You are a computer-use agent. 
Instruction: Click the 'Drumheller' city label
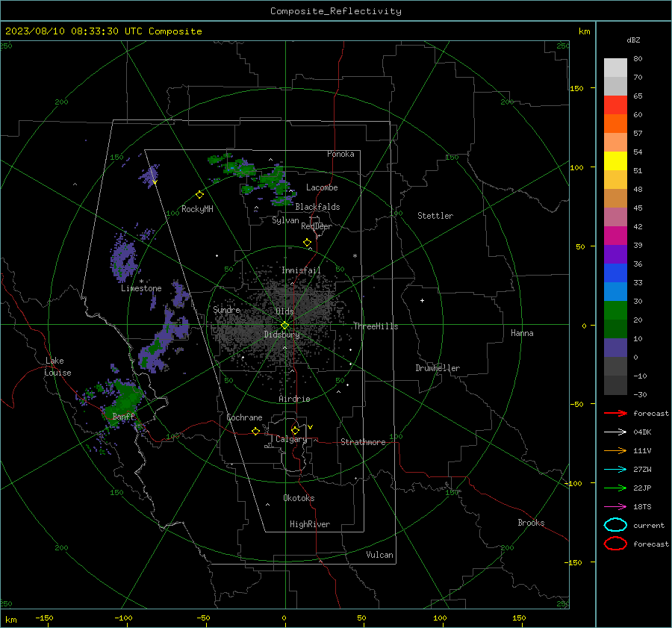point(438,368)
